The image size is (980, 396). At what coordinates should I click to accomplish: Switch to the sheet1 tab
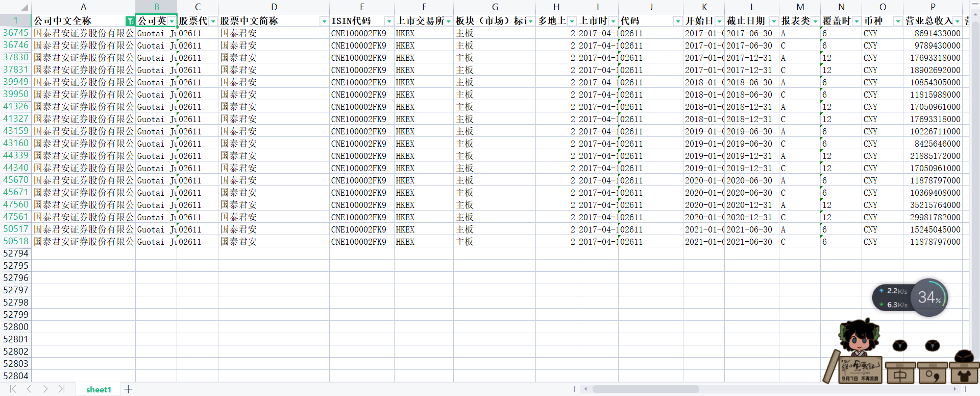[99, 389]
